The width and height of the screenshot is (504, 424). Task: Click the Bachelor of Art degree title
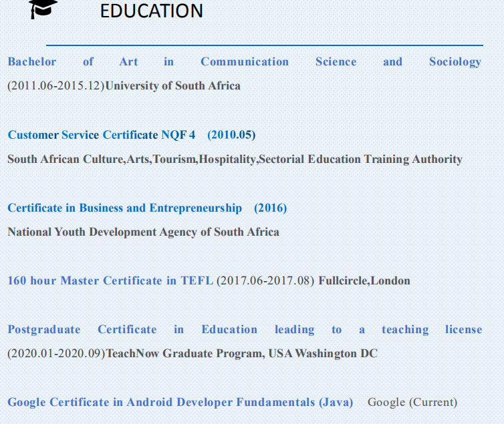[x=244, y=61]
